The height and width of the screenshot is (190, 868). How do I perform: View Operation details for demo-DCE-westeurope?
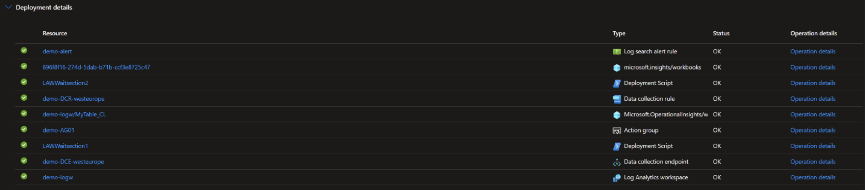tap(812, 162)
